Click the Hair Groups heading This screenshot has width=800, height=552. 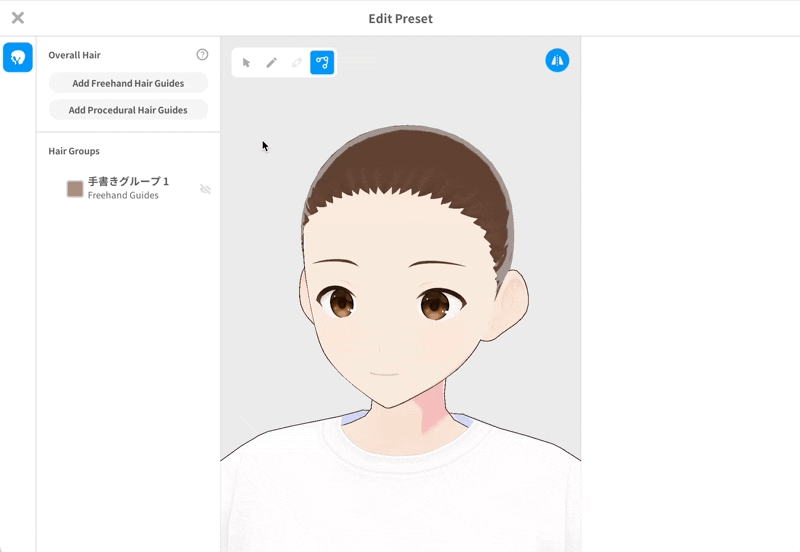[74, 151]
